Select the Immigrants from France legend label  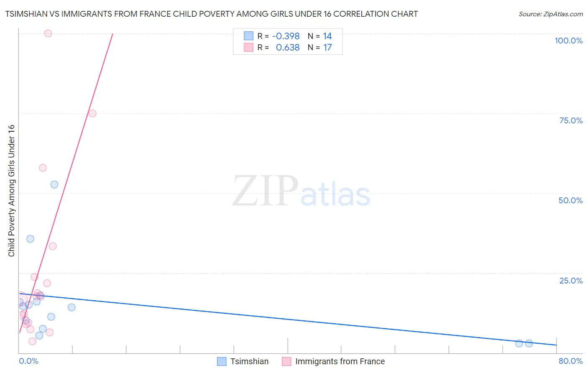[340, 361]
